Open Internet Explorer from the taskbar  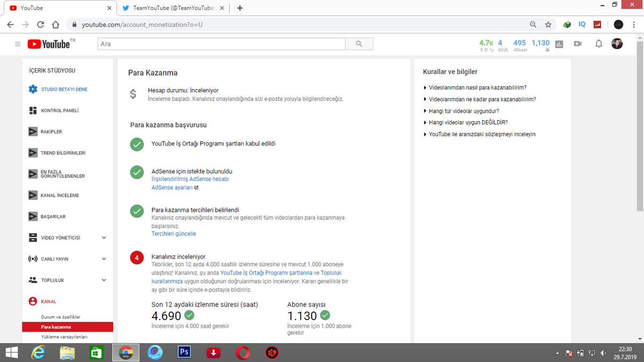click(38, 352)
